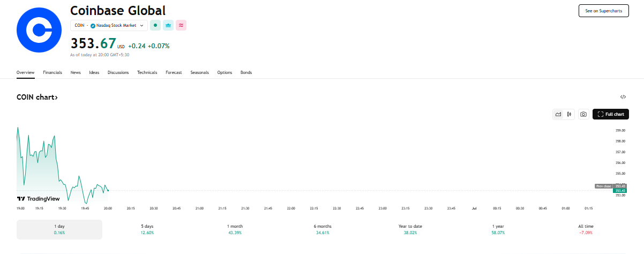
Task: Select the 1 year range
Action: (498, 229)
